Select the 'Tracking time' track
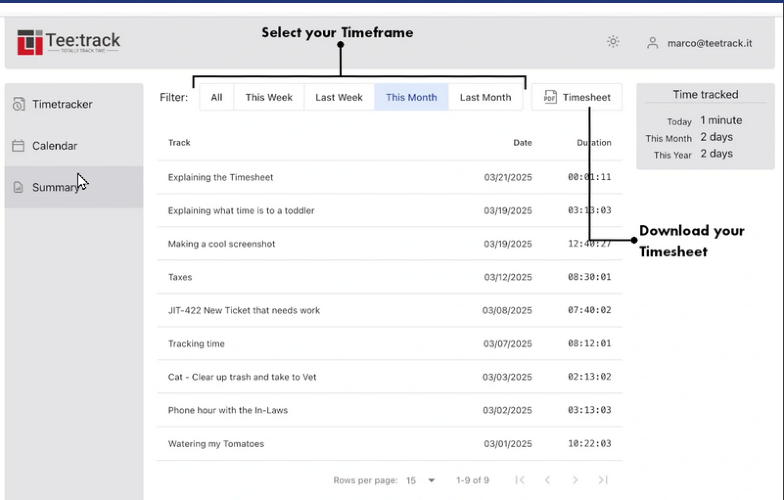 pos(196,344)
